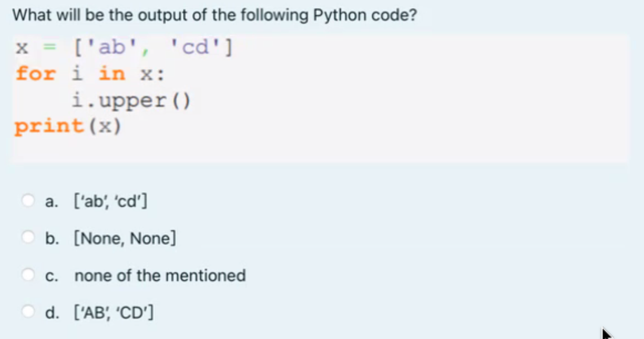The image size is (644, 339).
Task: Click the orange 'for' keyword in code
Action: [x=36, y=73]
